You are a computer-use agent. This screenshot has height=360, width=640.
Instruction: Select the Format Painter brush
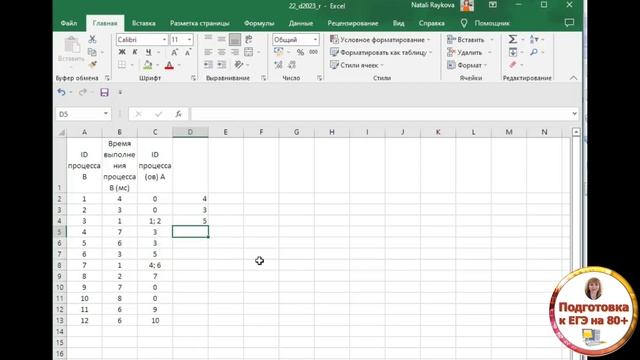click(x=92, y=64)
